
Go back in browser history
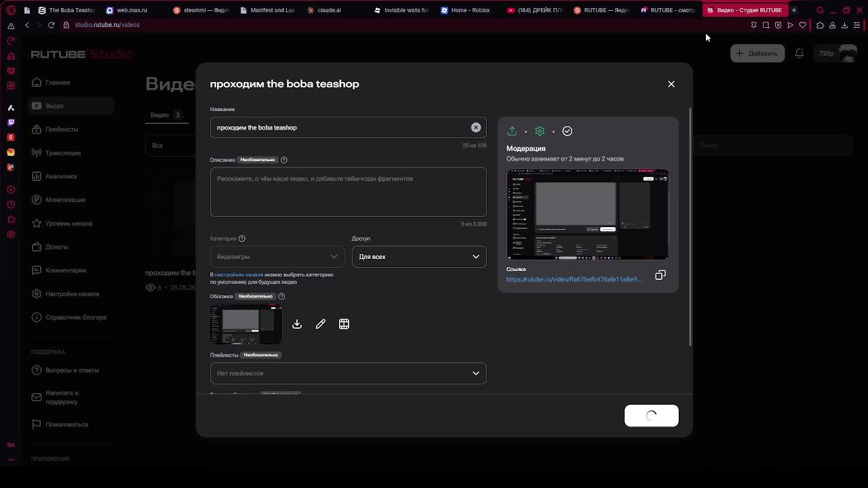coord(27,25)
